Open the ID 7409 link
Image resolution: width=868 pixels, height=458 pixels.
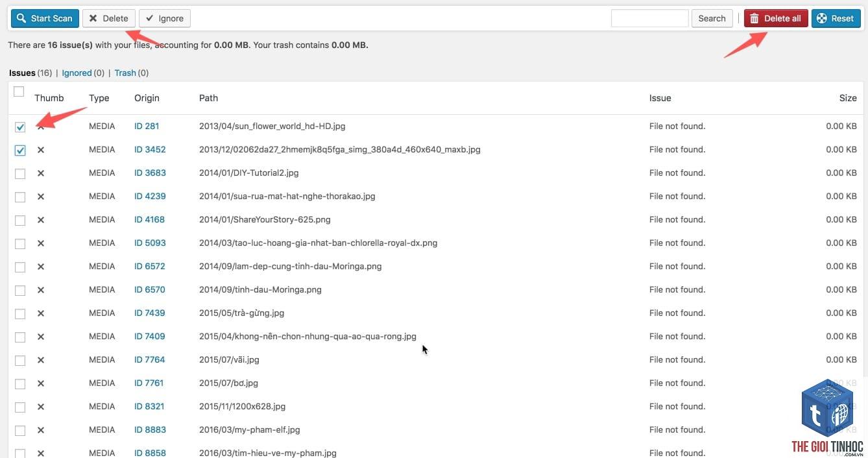coord(150,336)
